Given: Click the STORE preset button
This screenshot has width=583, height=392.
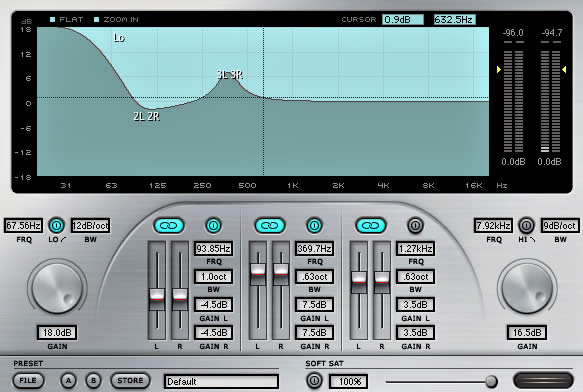Looking at the screenshot, I should coord(131,380).
